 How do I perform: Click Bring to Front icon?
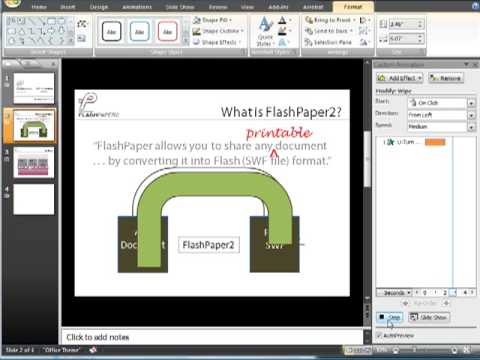tap(309, 20)
